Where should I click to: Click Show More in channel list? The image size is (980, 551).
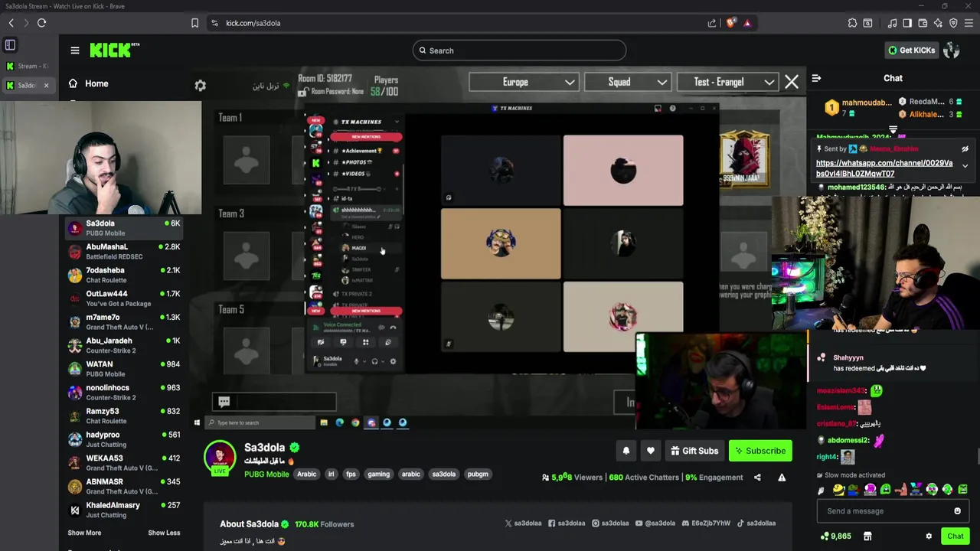[84, 533]
